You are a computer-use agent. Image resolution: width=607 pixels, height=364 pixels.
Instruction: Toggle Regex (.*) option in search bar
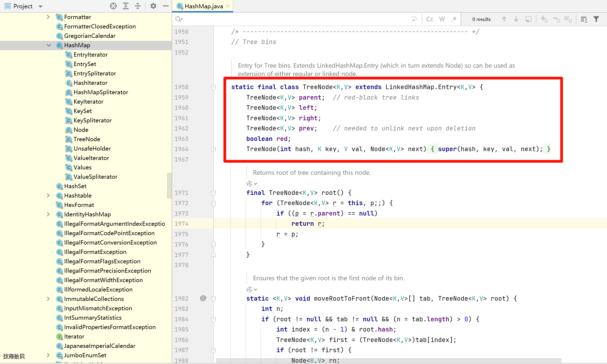tap(454, 19)
